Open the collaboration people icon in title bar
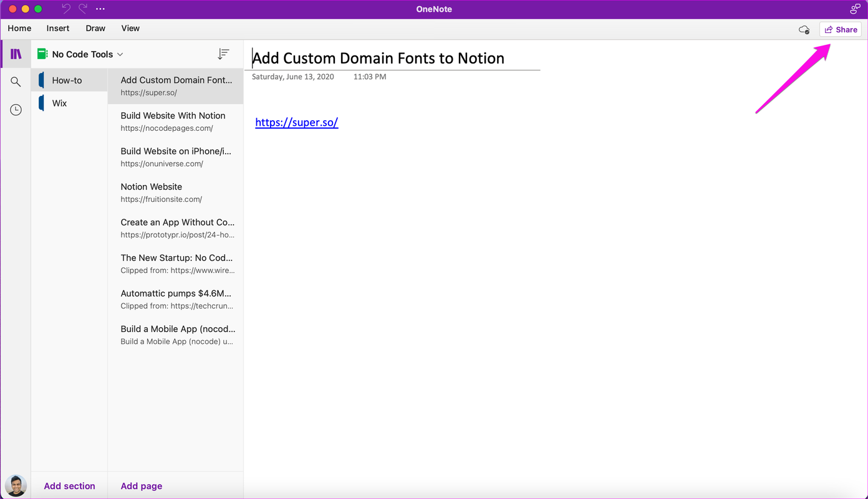Screen dimensions: 868x499 tap(855, 9)
